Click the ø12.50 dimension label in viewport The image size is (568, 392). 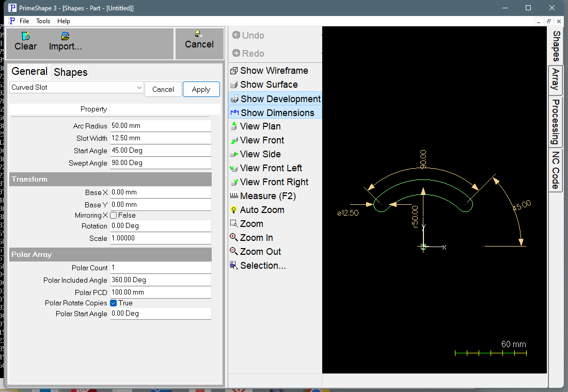(x=348, y=213)
